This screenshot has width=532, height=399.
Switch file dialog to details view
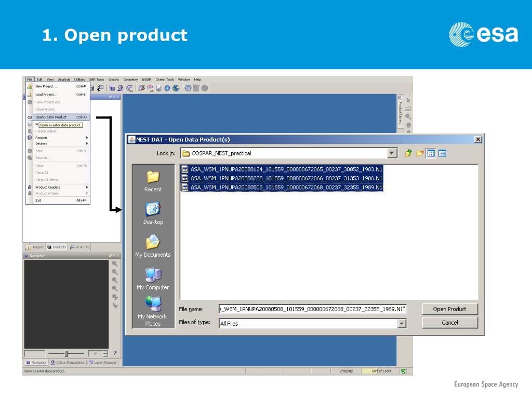pos(442,153)
